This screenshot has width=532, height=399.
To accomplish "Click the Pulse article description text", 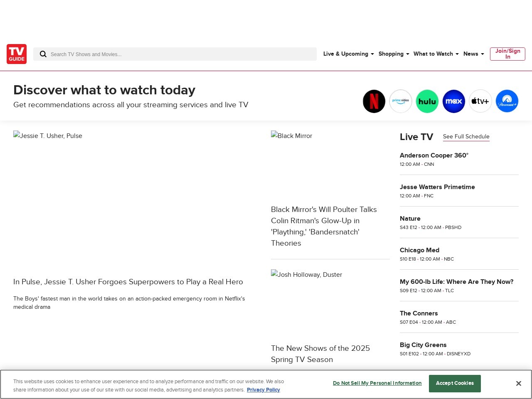I will coord(129,303).
